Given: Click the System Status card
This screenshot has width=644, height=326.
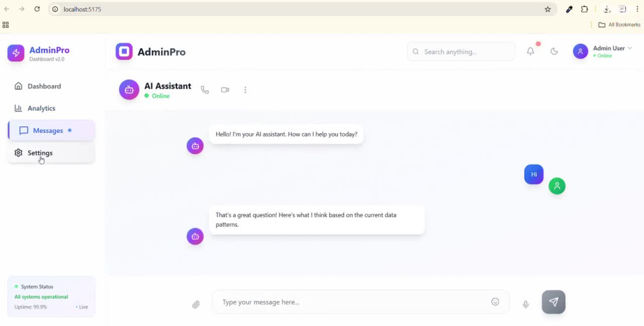Looking at the screenshot, I should [52, 296].
